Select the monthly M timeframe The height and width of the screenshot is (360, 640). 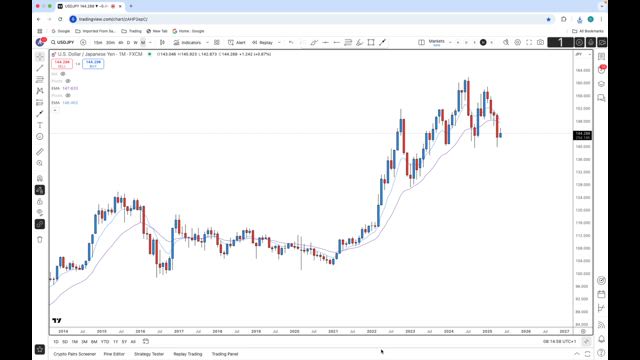tap(143, 42)
